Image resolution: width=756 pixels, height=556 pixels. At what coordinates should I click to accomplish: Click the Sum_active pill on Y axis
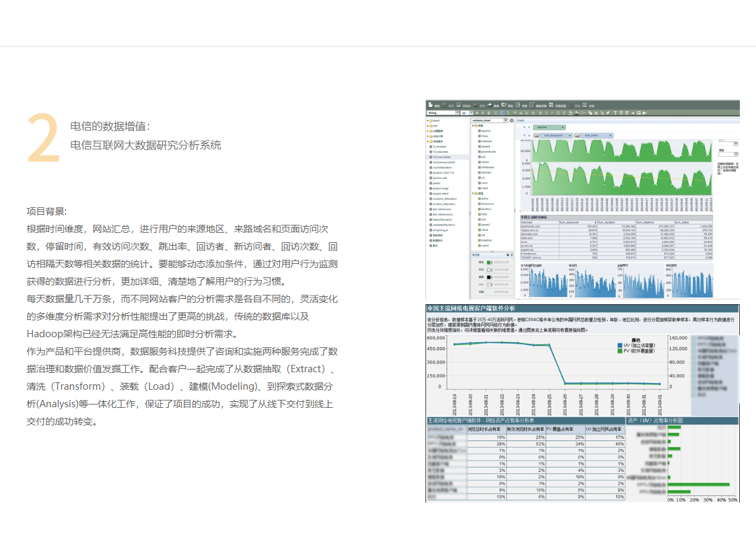[590, 135]
